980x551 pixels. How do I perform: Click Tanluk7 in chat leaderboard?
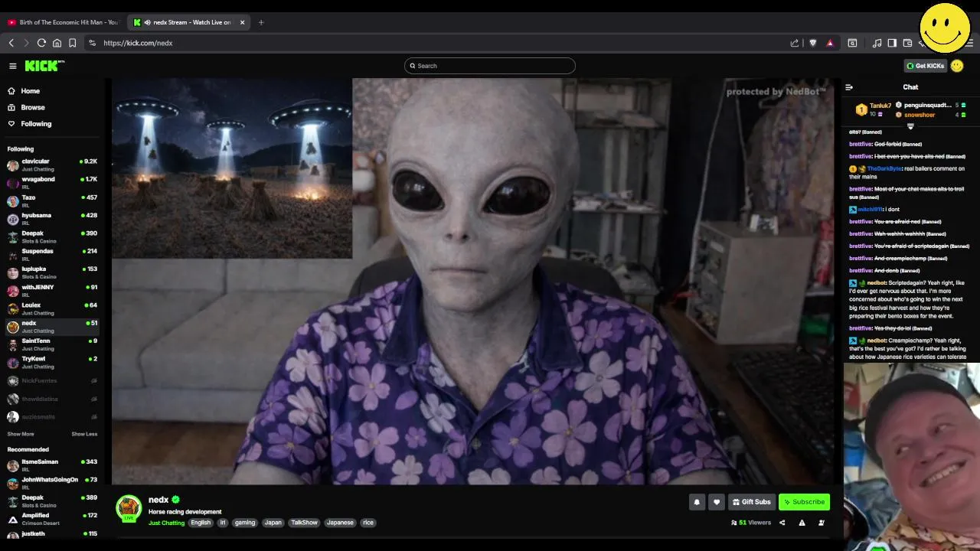(880, 106)
